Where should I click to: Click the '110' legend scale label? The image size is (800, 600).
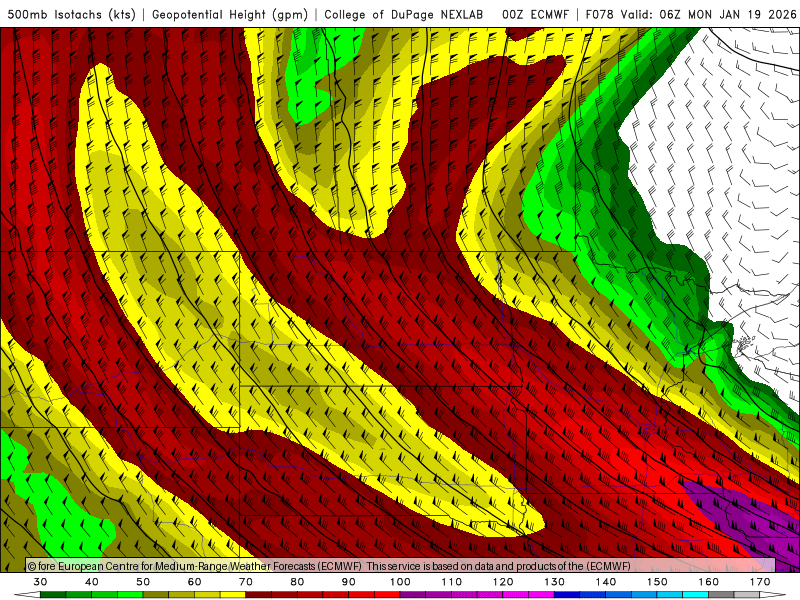(x=452, y=582)
